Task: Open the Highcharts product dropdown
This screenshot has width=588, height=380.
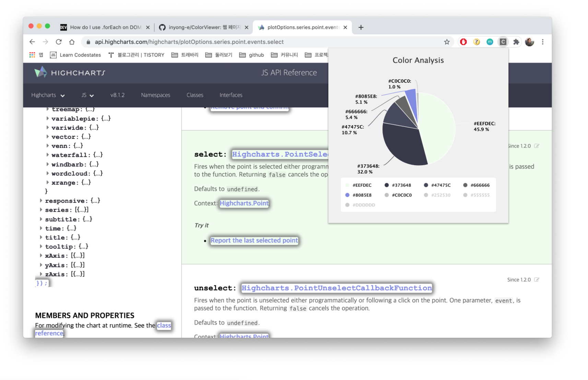Action: [48, 95]
